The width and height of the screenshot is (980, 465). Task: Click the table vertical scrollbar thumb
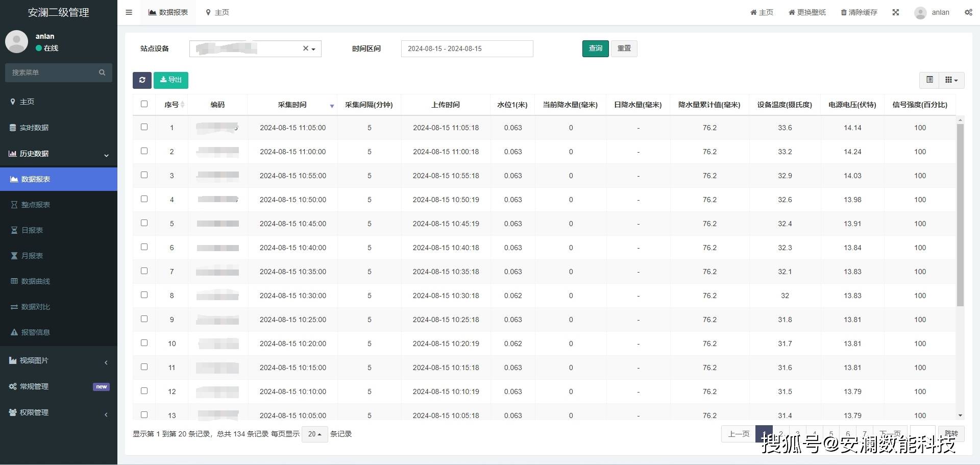(x=960, y=214)
